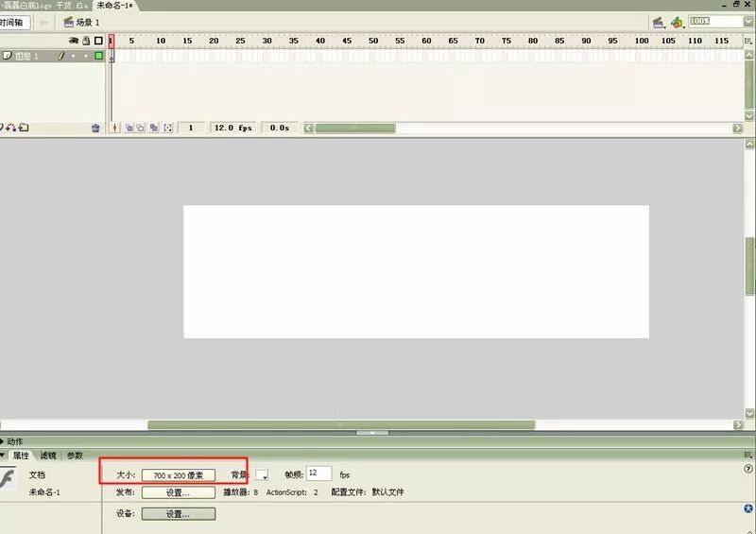The image size is (756, 534).
Task: Open the 100% zoom dropdown
Action: [x=748, y=21]
